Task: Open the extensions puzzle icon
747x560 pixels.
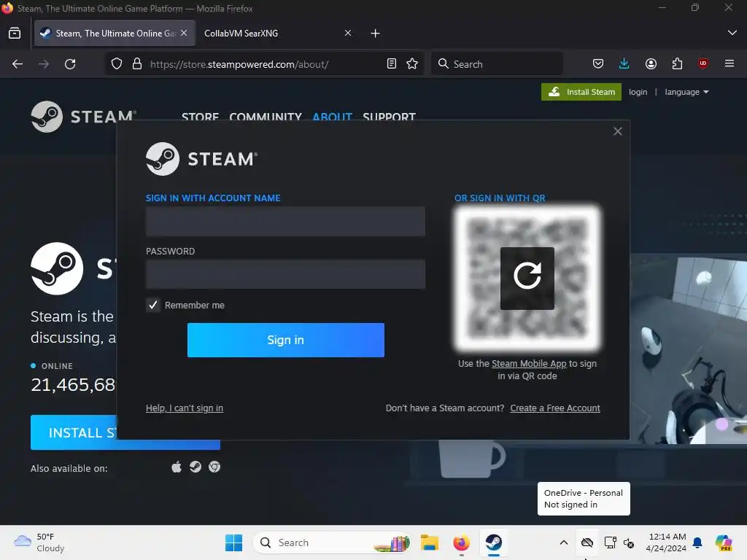Action: [677, 64]
